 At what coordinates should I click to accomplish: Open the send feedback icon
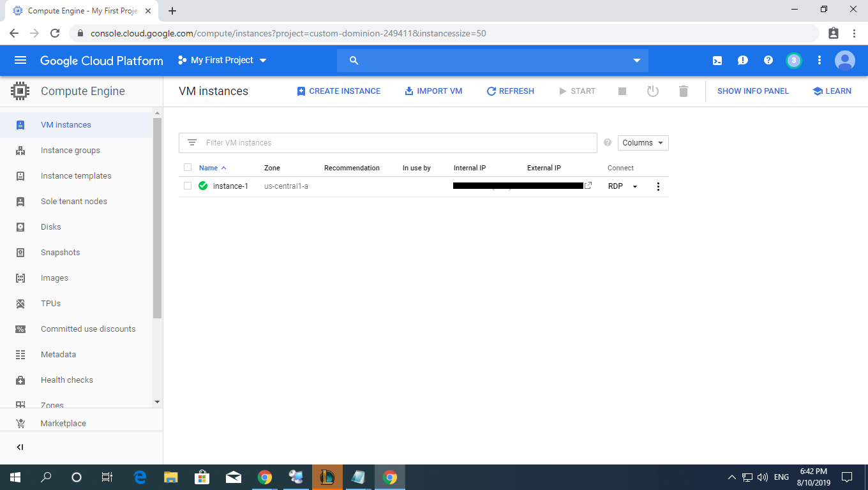[743, 61]
